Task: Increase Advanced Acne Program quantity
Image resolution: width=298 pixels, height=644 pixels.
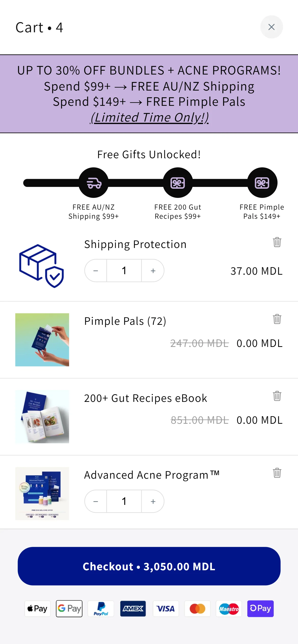Action: (153, 501)
